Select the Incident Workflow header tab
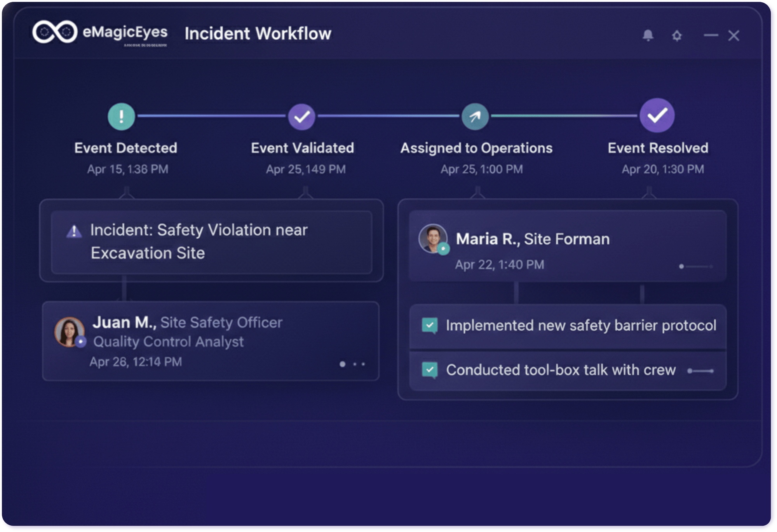777x532 pixels. pyautogui.click(x=258, y=34)
